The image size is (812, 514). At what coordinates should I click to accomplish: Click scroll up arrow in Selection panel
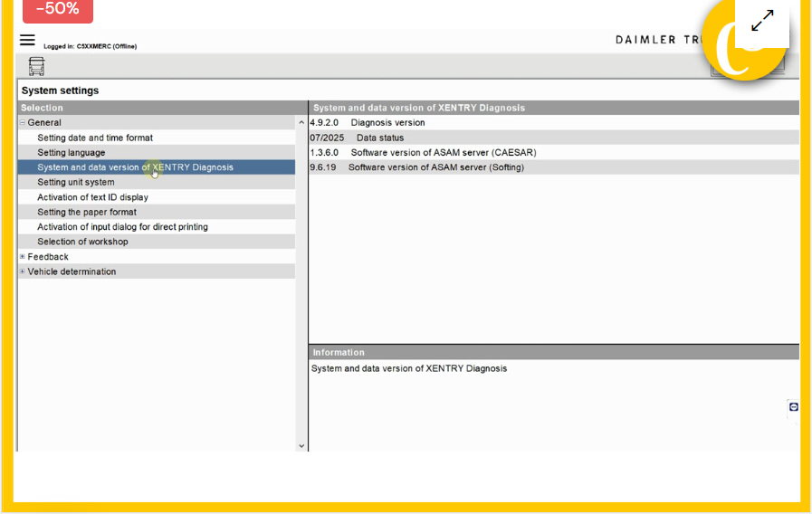[x=301, y=122]
